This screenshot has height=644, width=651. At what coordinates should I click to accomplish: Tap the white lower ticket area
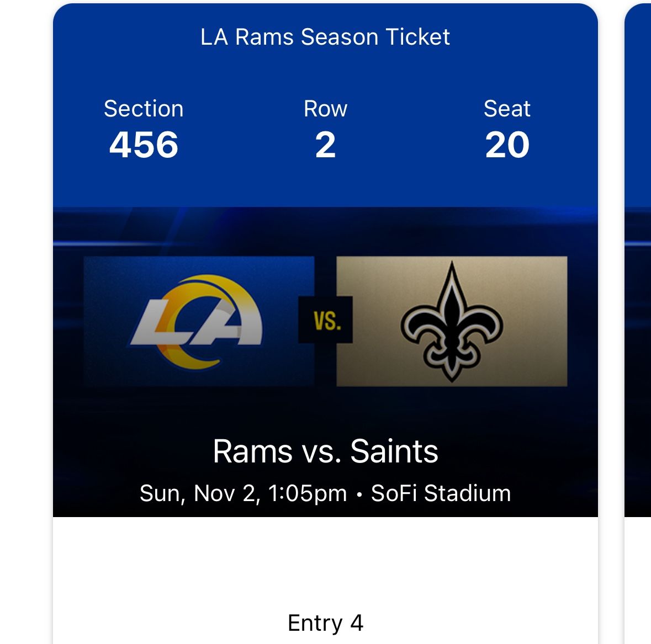325,574
